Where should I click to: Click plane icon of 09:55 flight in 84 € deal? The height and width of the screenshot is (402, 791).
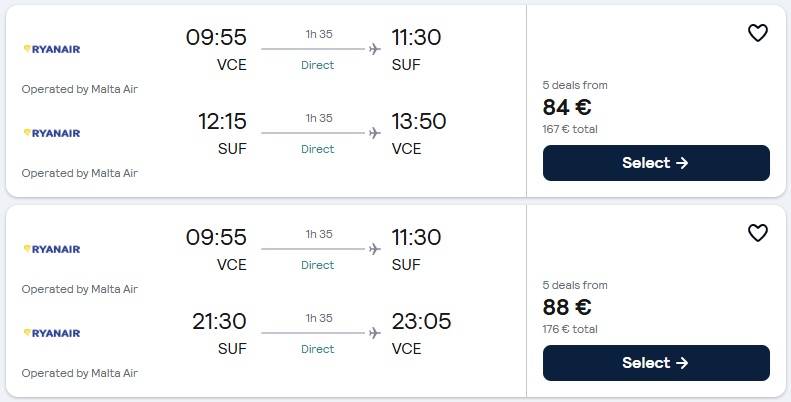point(375,49)
